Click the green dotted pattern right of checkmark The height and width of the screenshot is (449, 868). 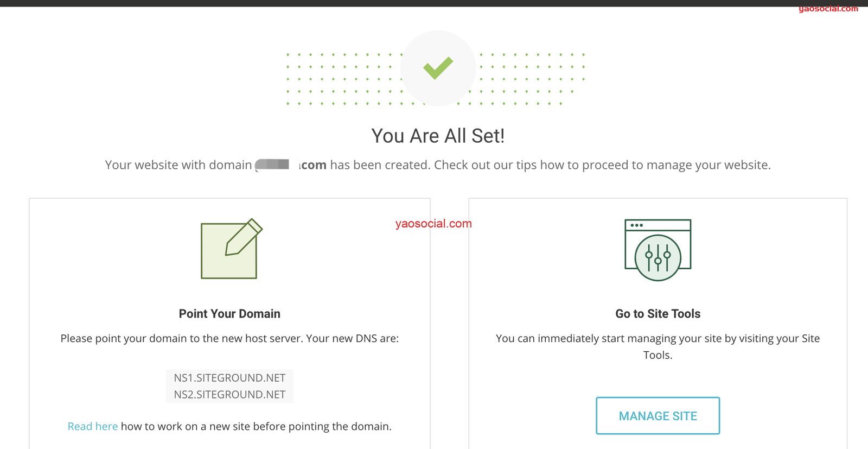tap(532, 79)
